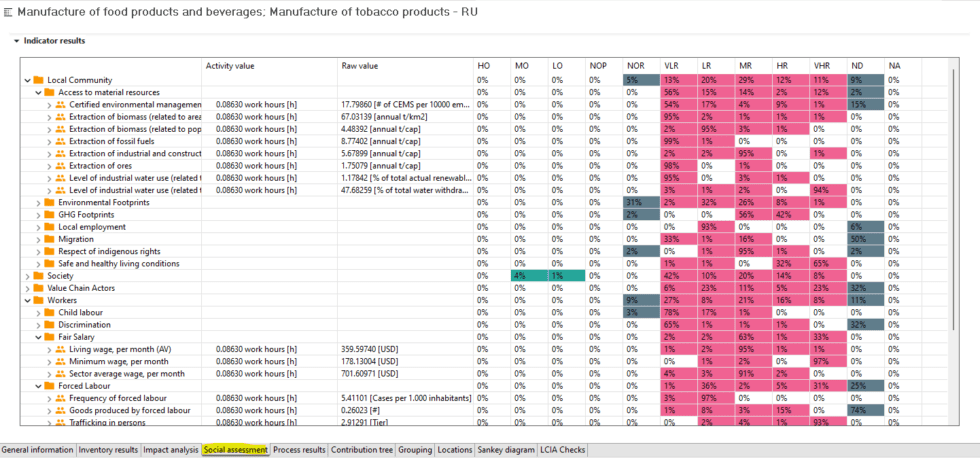980x458 pixels.
Task: Click the Extraction of ores indicator icon
Action: tap(61, 166)
